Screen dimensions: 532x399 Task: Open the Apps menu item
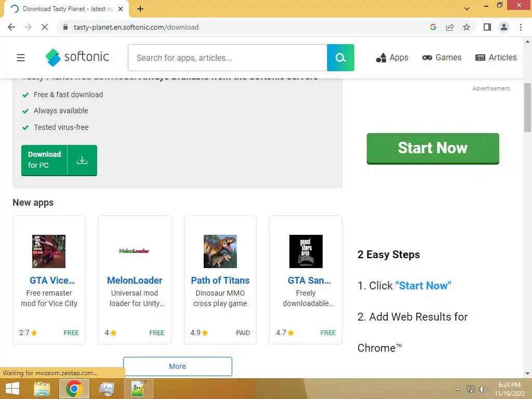click(392, 58)
